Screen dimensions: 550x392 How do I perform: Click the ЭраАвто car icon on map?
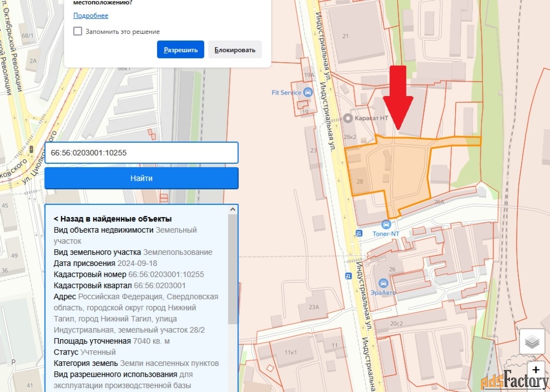[x=384, y=283]
